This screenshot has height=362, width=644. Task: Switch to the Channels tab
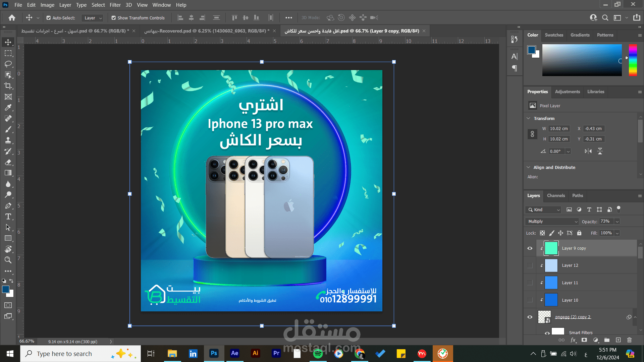tap(556, 195)
